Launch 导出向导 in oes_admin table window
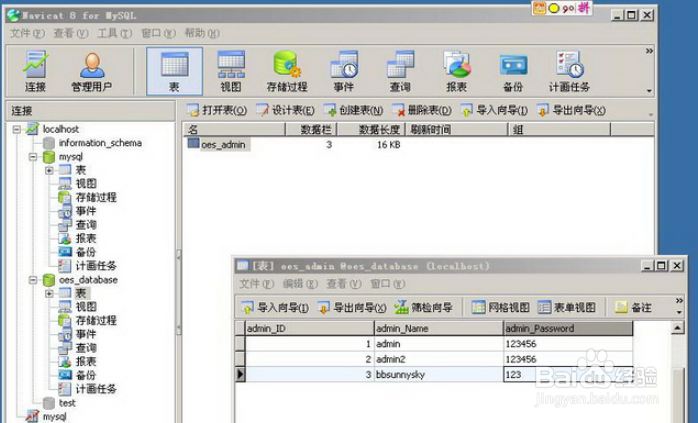 (352, 307)
